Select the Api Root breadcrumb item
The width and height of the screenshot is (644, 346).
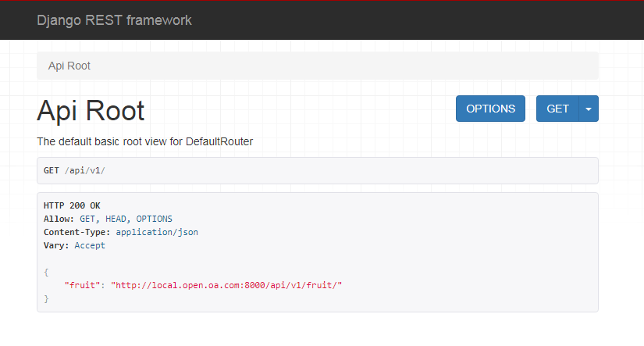[69, 66]
